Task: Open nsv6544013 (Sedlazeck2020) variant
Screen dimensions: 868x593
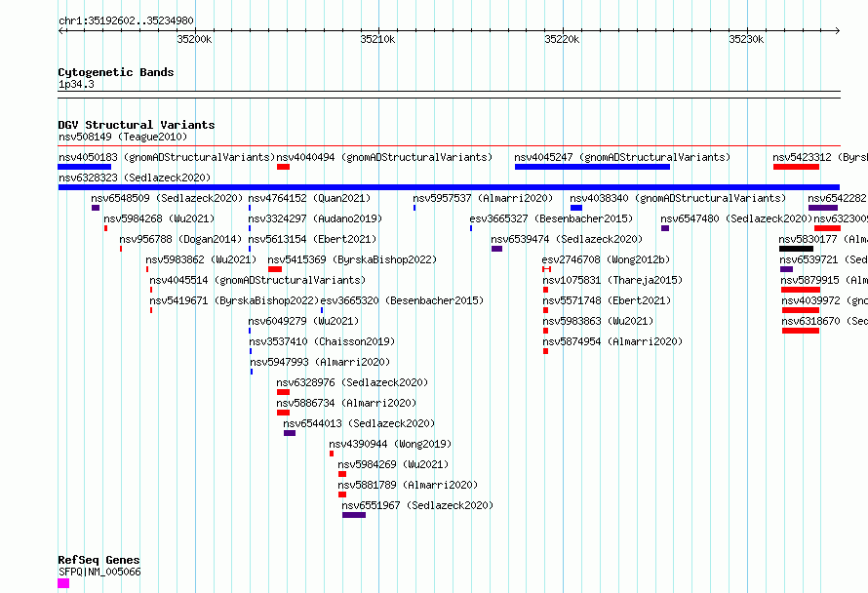Action: click(x=359, y=423)
